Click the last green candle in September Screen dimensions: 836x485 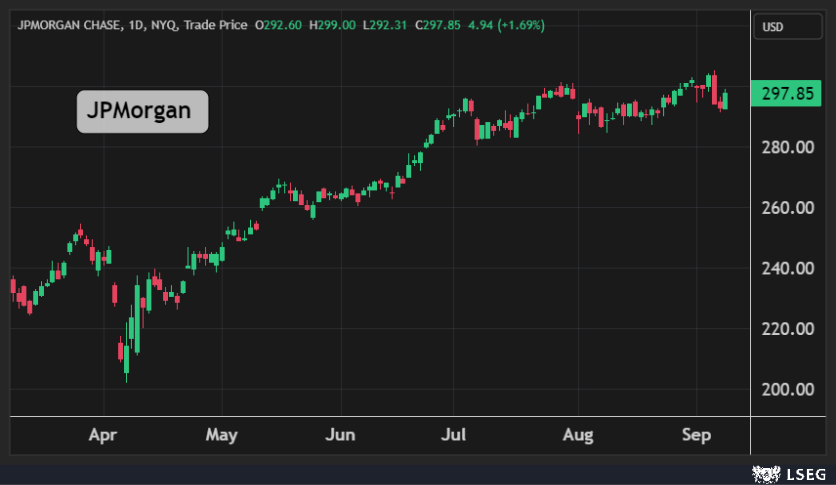[724, 99]
